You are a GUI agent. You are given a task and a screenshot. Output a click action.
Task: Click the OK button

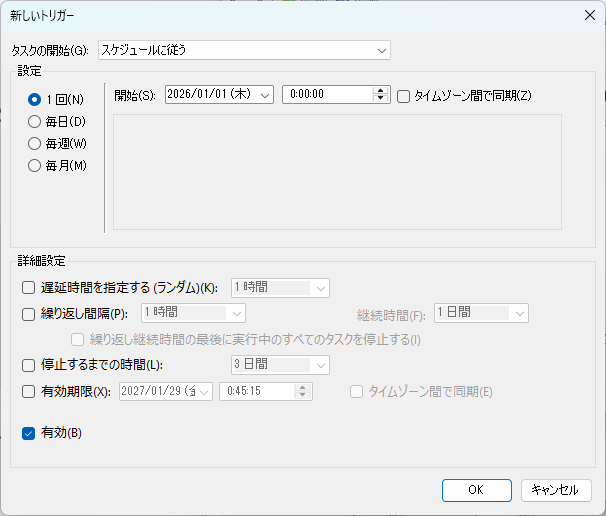click(476, 490)
